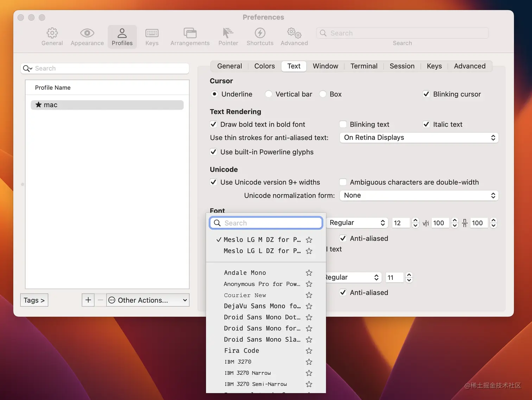Click the profile search magnifier icon

[x=27, y=69]
